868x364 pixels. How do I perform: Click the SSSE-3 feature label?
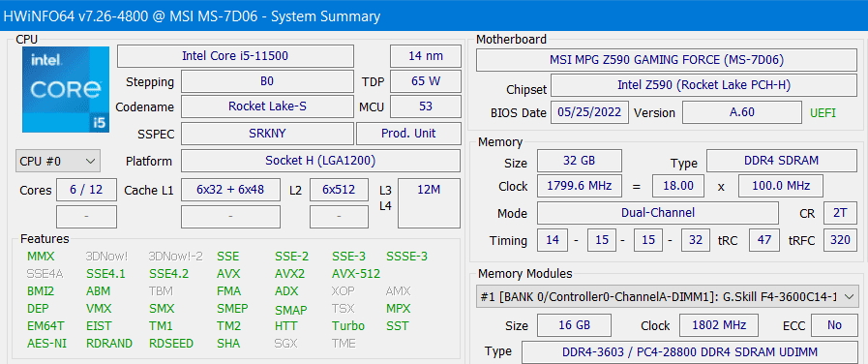(406, 257)
